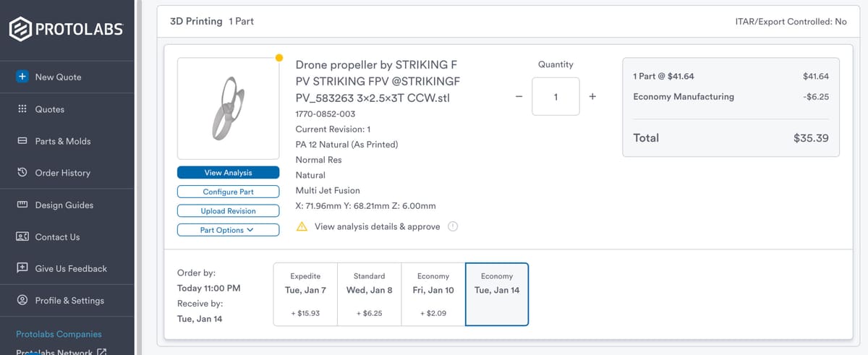Viewport: 868px width, 355px height.
Task: Click the Quotes grid icon
Action: point(22,109)
